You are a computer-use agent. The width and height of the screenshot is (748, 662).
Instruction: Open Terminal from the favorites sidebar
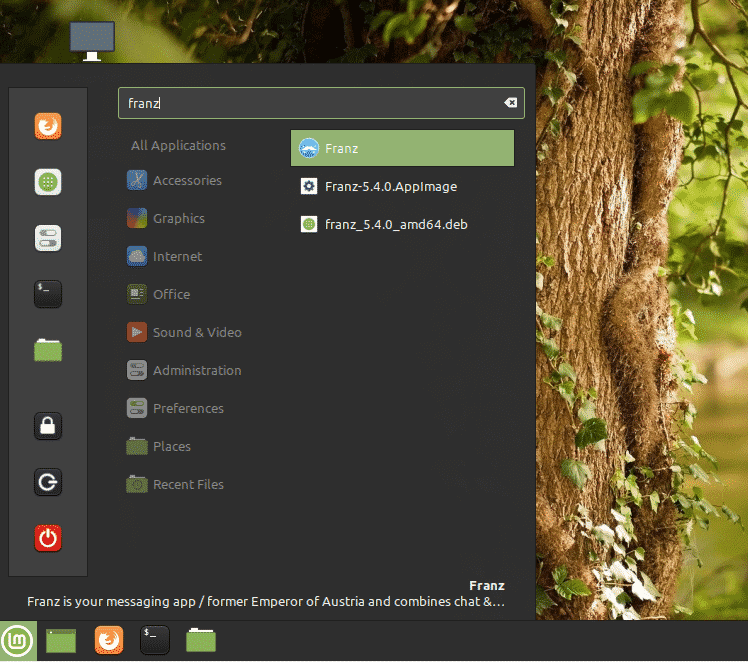(x=48, y=294)
